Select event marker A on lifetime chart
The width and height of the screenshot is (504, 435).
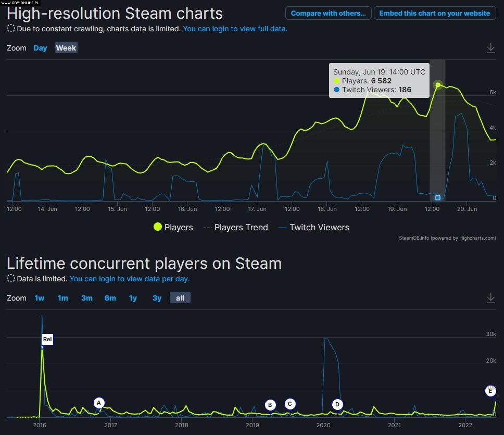click(99, 403)
